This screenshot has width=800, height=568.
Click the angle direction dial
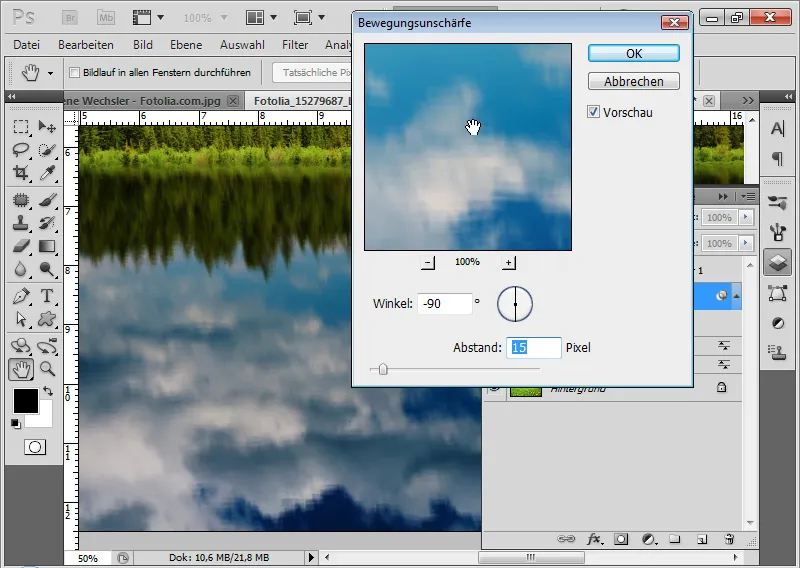pos(515,304)
